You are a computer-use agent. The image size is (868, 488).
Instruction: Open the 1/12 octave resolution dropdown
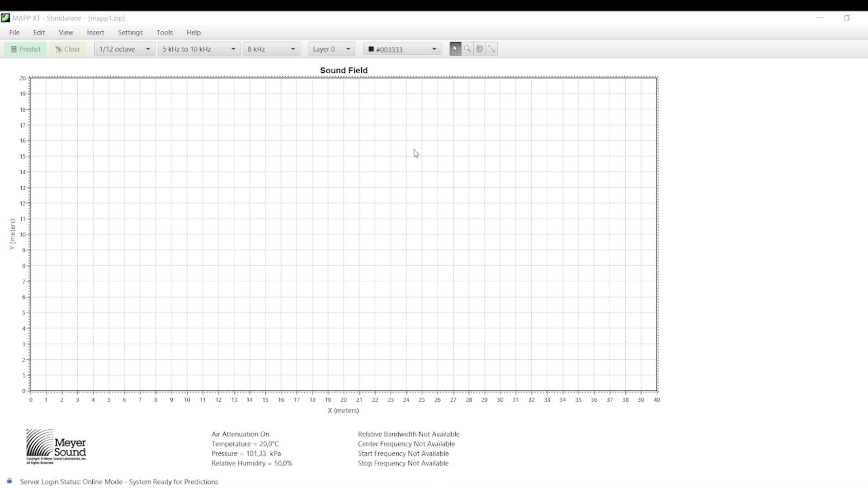[124, 49]
